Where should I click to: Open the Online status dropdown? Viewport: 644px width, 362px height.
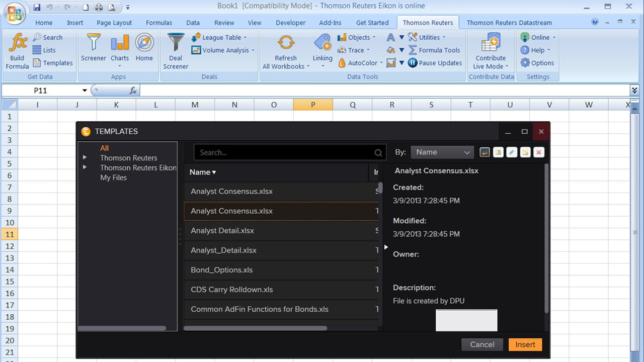pyautogui.click(x=538, y=37)
